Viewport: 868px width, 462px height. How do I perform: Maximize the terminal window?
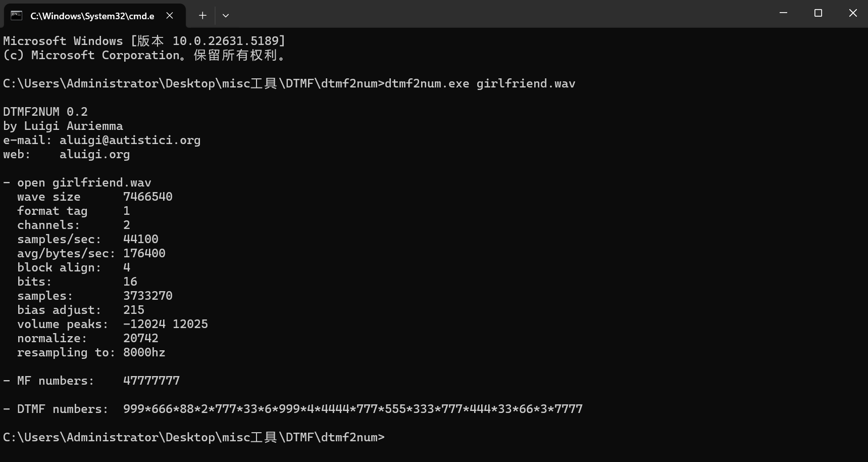pyautogui.click(x=818, y=13)
